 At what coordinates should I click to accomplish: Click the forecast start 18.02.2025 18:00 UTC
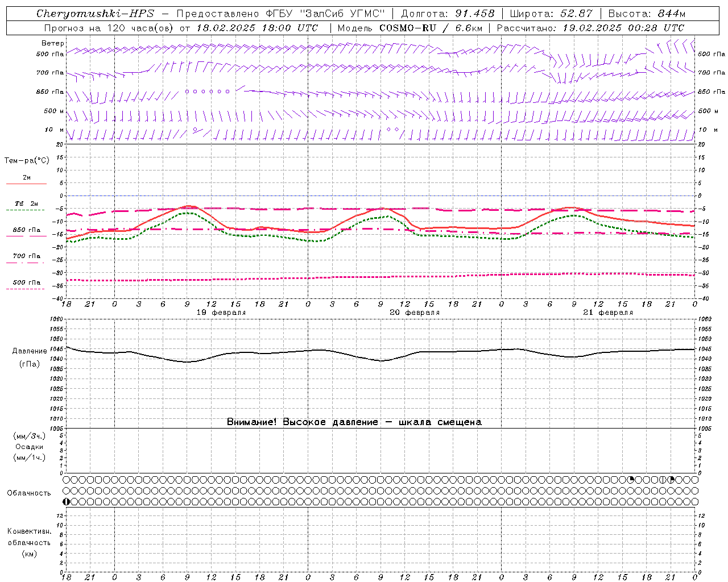[257, 28]
